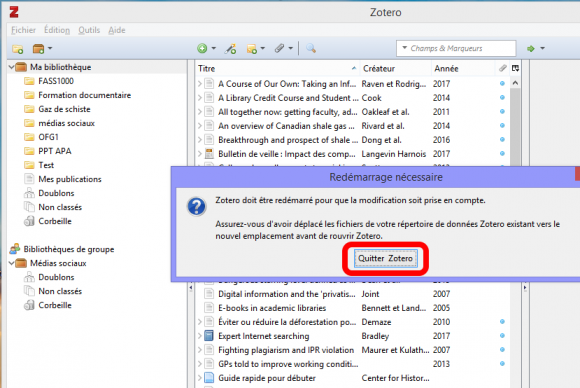
Task: Click the Quitter Zotero button
Action: tap(385, 259)
